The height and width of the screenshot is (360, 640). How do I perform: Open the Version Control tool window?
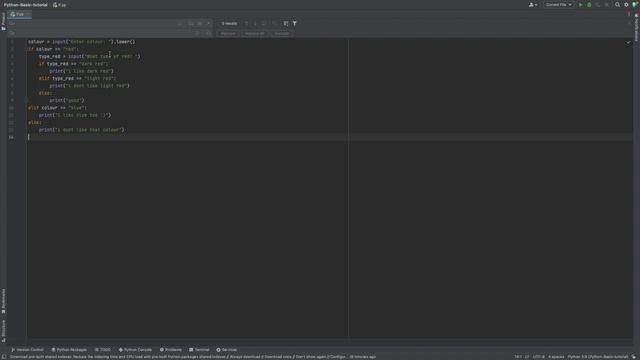click(27, 350)
